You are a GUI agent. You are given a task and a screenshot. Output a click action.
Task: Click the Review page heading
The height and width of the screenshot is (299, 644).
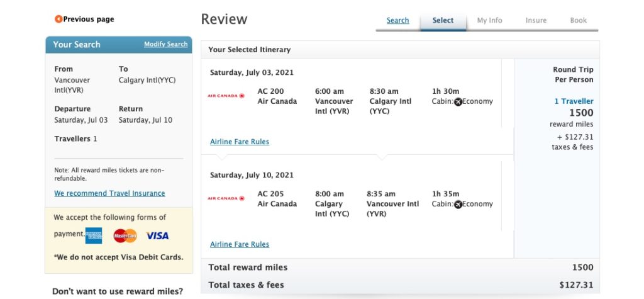point(225,20)
